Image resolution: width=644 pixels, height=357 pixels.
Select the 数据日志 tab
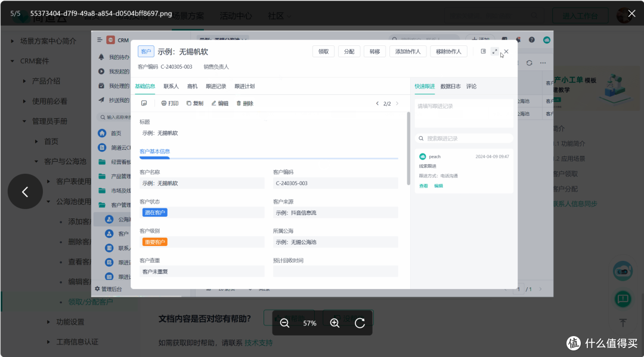[x=451, y=87]
